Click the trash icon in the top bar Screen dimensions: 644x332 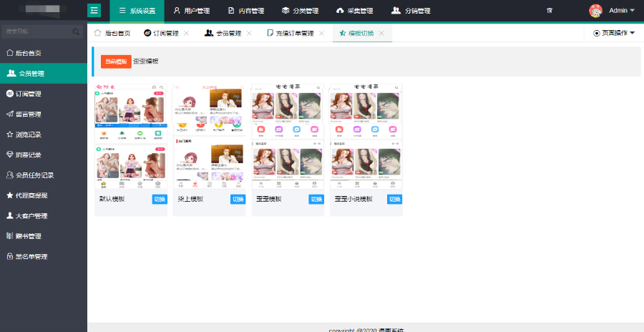pyautogui.click(x=549, y=11)
